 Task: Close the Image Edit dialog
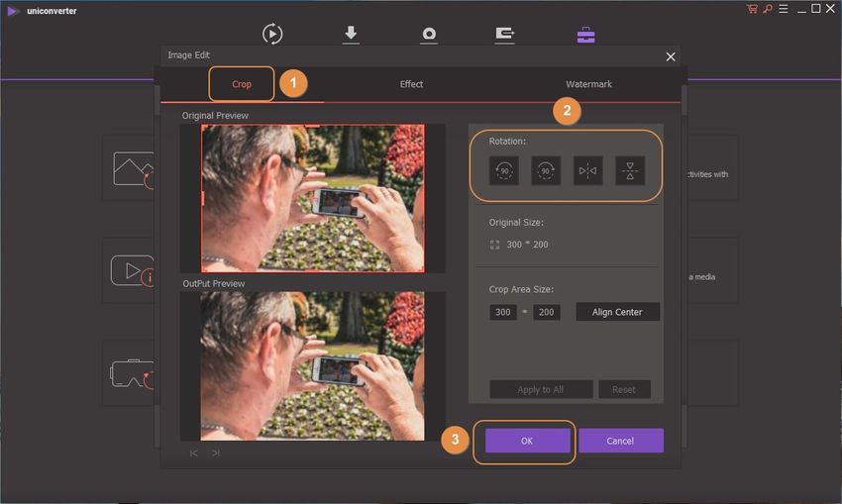671,56
